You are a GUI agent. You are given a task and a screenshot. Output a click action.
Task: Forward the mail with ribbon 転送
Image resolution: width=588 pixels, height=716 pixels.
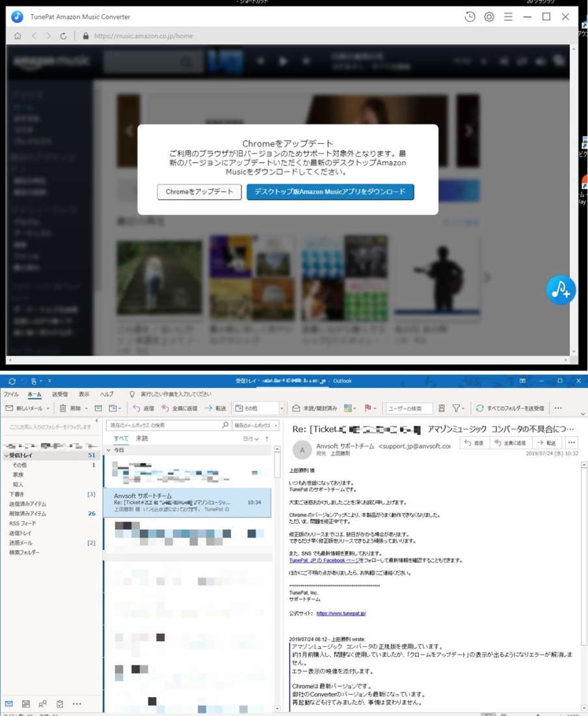(x=215, y=408)
